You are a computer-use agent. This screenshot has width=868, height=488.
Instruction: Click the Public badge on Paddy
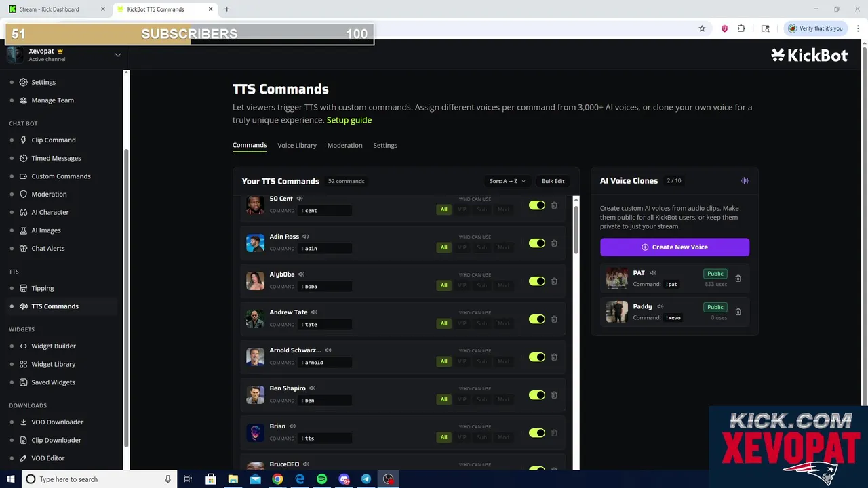pyautogui.click(x=715, y=307)
